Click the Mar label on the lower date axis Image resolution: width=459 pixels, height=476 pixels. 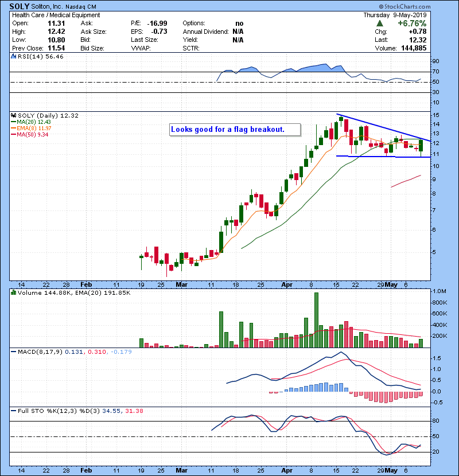(182, 470)
